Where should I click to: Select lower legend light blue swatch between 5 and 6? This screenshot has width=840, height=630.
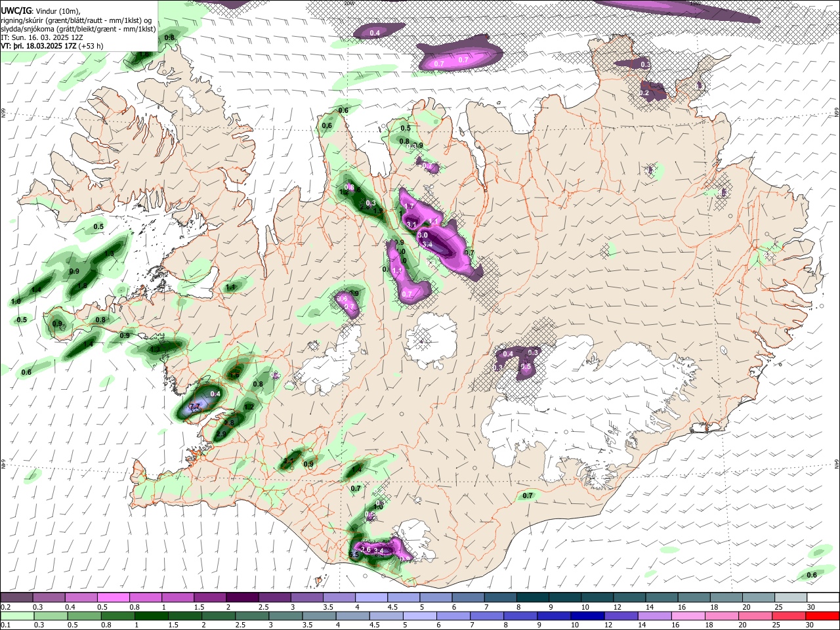[420, 616]
